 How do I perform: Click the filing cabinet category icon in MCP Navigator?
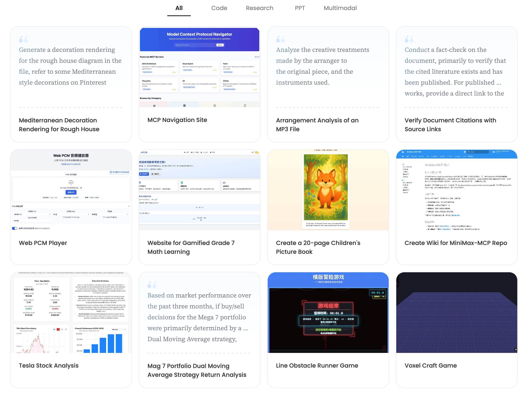pos(184,105)
